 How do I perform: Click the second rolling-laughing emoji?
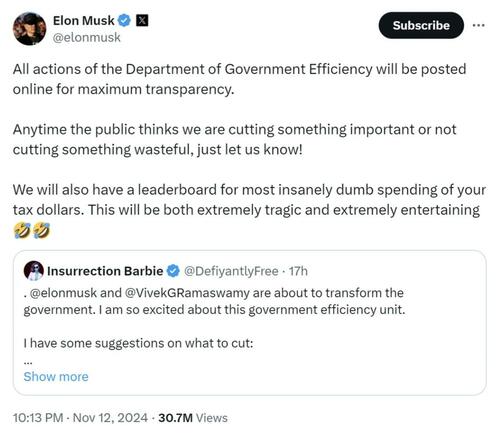pyautogui.click(x=42, y=231)
